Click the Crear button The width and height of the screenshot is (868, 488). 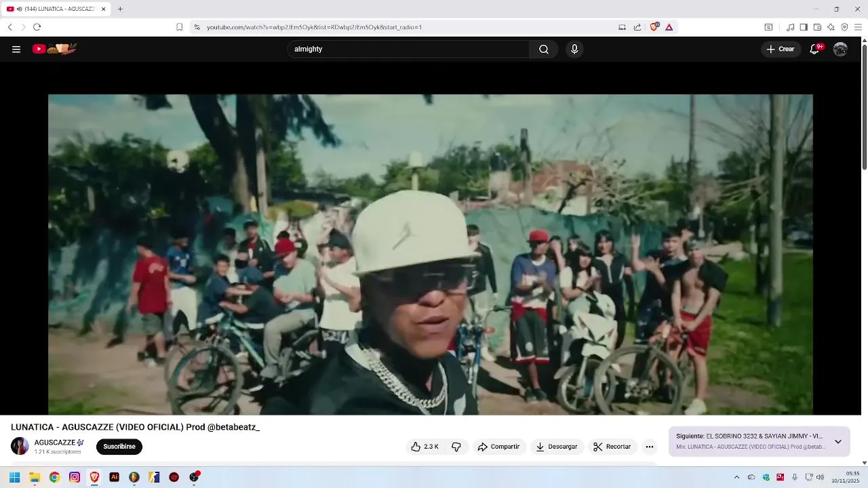pyautogui.click(x=781, y=49)
